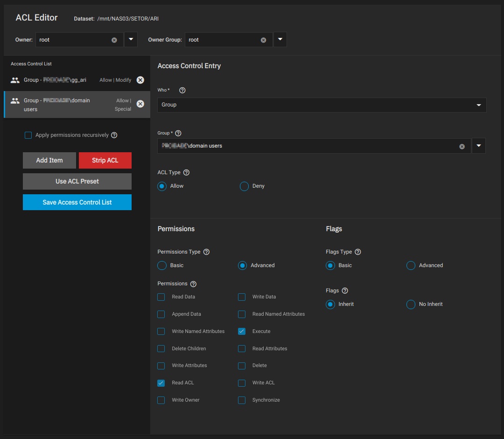The width and height of the screenshot is (504, 439).
Task: Select the gg_ari group ACL entry
Action: pyautogui.click(x=77, y=80)
